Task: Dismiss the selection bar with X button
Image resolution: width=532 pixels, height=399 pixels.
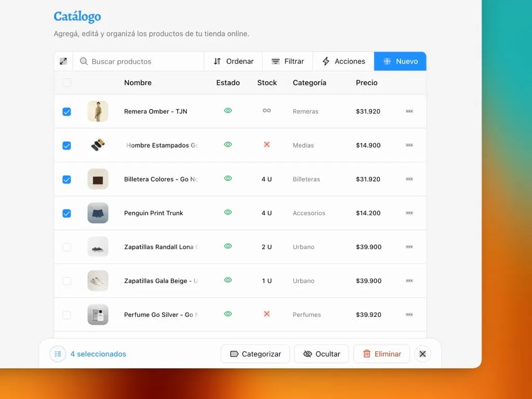Action: tap(422, 354)
